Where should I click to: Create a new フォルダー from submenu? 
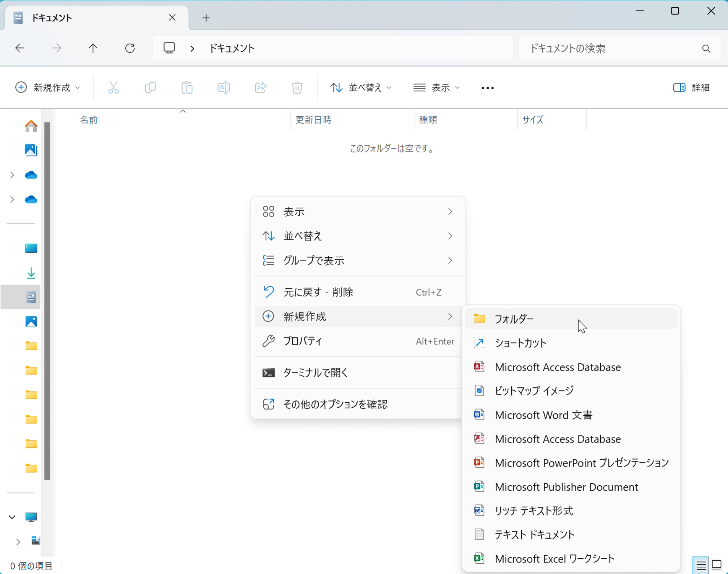[x=571, y=319]
